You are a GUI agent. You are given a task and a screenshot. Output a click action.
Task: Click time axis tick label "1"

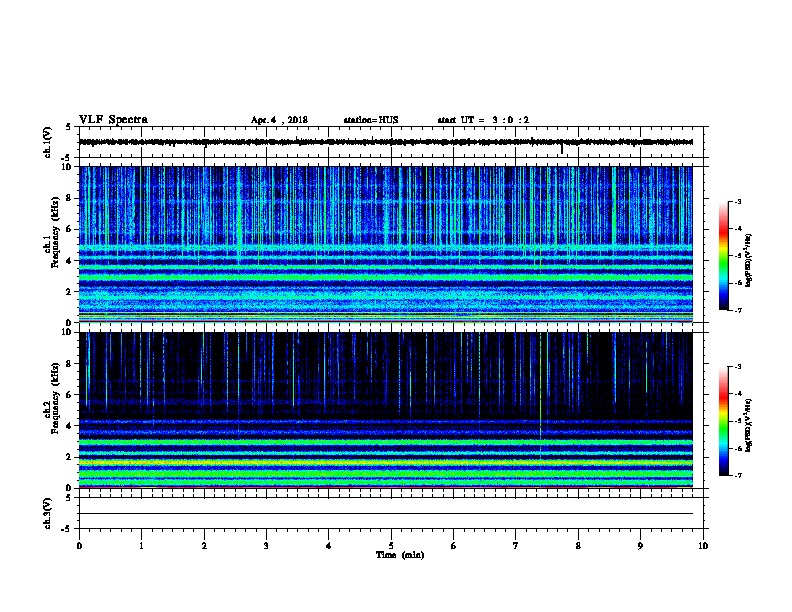click(141, 546)
